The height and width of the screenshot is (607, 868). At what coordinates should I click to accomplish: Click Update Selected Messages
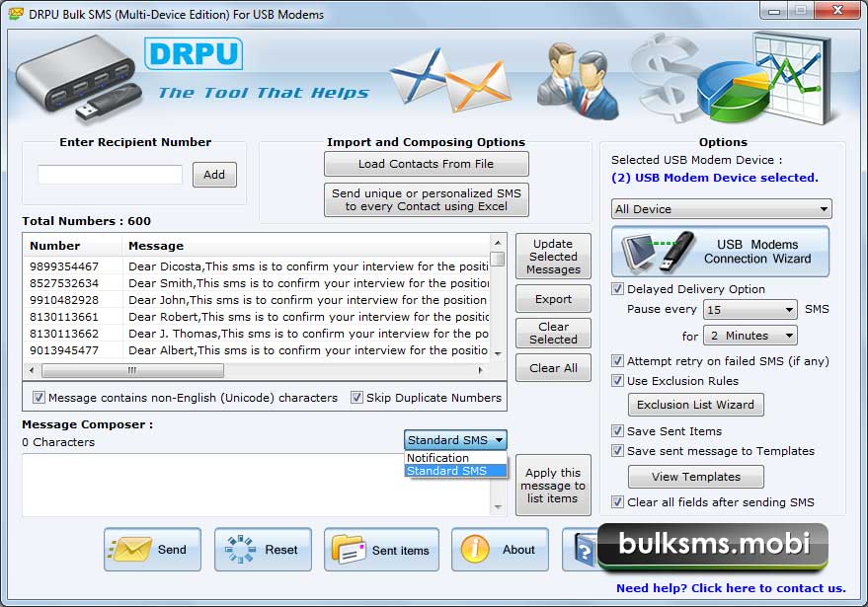(553, 257)
